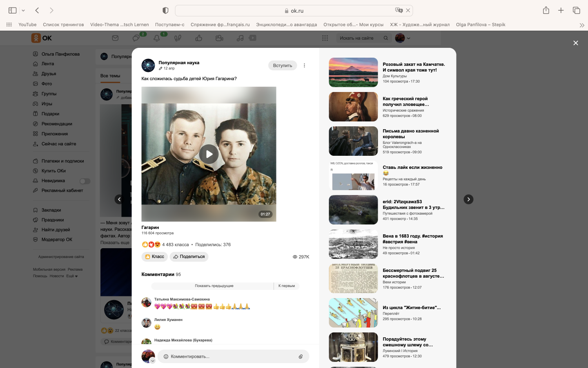
Task: Click the Safari share icon
Action: 546,11
